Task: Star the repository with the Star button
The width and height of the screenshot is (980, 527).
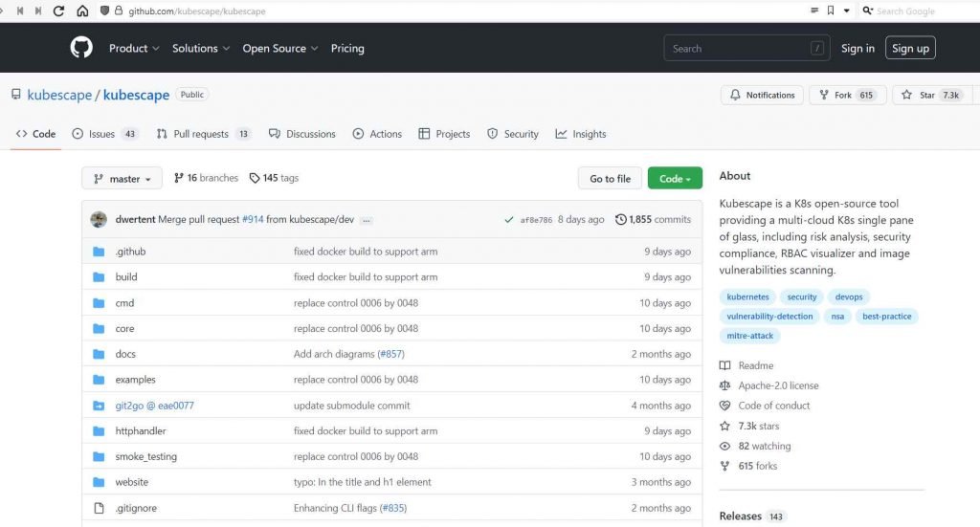Action: coord(932,95)
